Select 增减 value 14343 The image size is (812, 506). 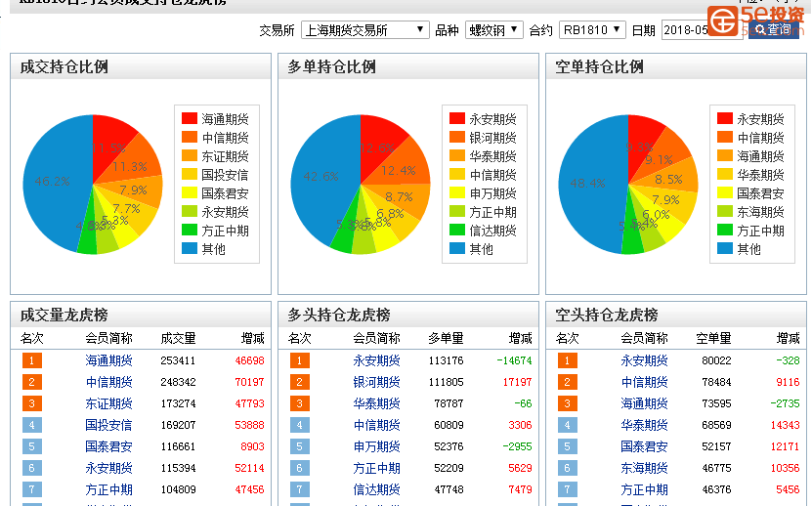785,425
